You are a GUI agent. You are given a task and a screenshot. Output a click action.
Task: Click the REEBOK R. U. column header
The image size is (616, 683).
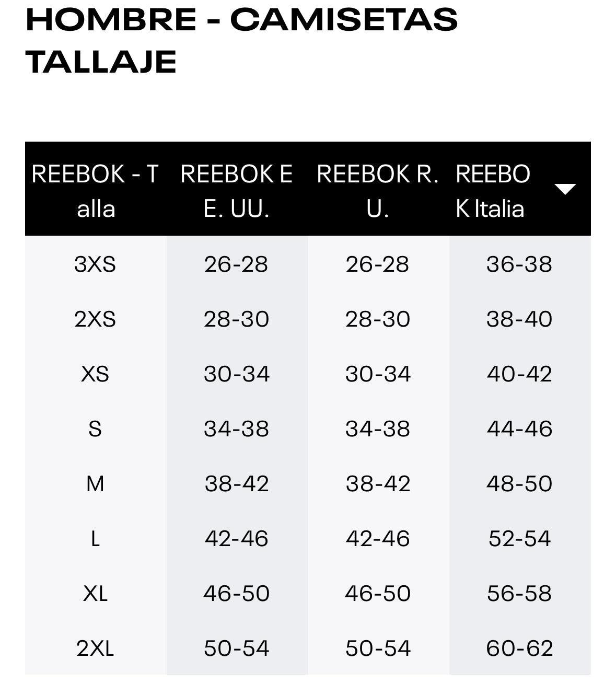point(377,191)
